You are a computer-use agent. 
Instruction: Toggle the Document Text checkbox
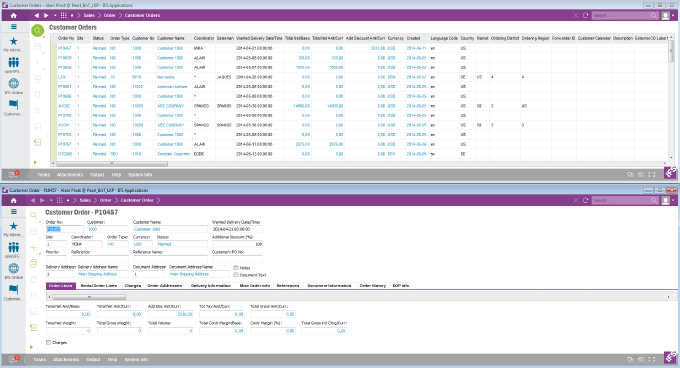pos(236,275)
